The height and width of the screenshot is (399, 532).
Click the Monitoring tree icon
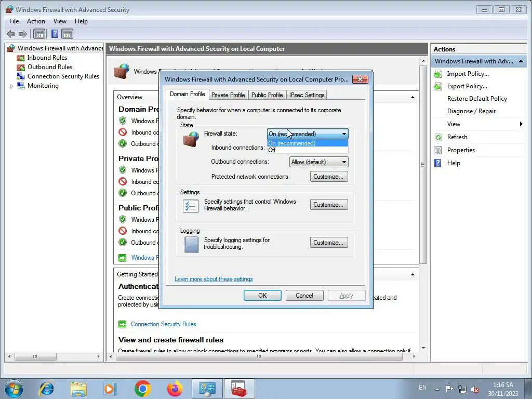[x=21, y=86]
